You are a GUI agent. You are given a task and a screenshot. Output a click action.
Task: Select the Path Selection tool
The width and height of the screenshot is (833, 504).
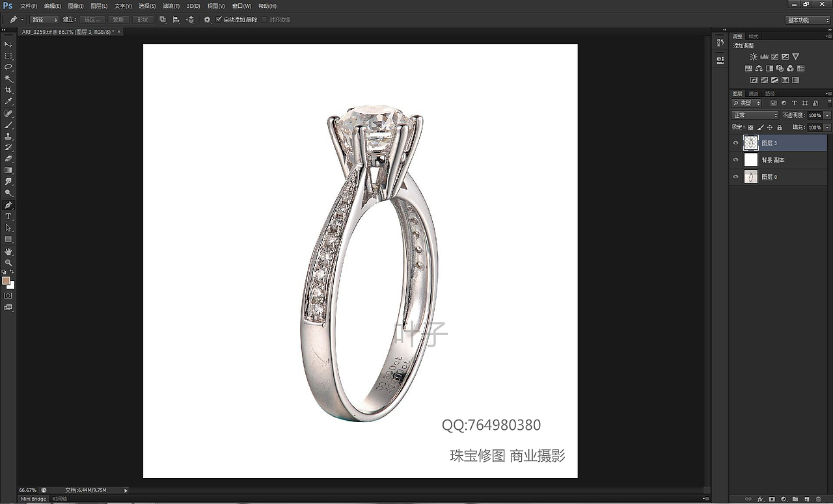(x=8, y=228)
